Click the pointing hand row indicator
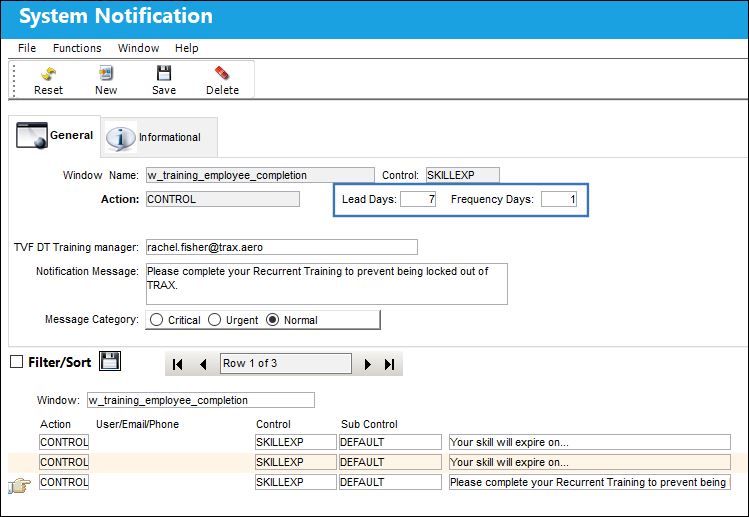Screen dimensions: 749x517 click(x=19, y=486)
